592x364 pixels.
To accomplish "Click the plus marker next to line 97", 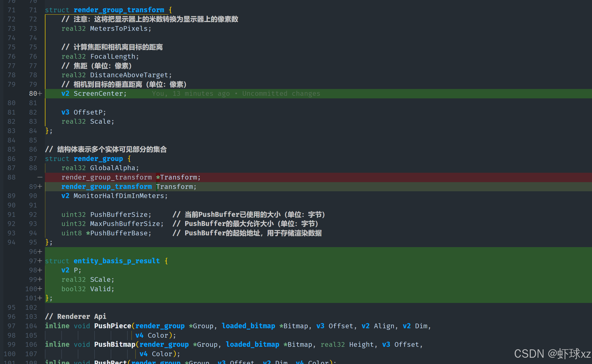I will 40,261.
